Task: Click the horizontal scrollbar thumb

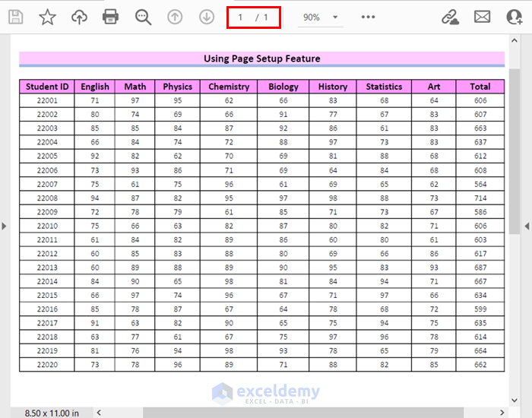Action: click(x=303, y=413)
